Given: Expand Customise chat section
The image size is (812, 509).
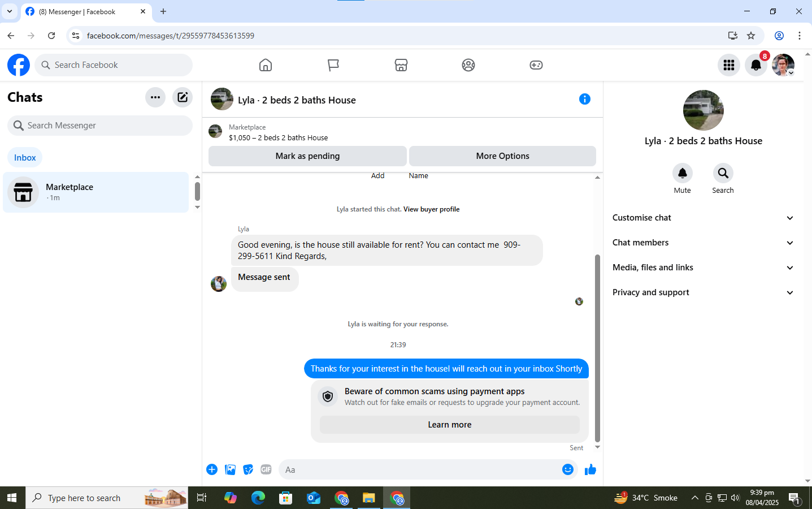Looking at the screenshot, I should [704, 218].
